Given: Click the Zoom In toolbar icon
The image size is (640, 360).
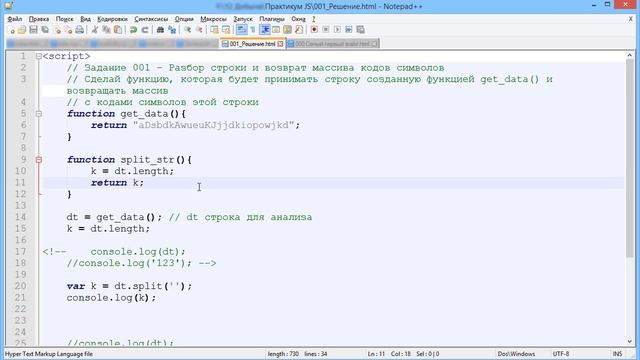Looking at the screenshot, I should [187, 30].
